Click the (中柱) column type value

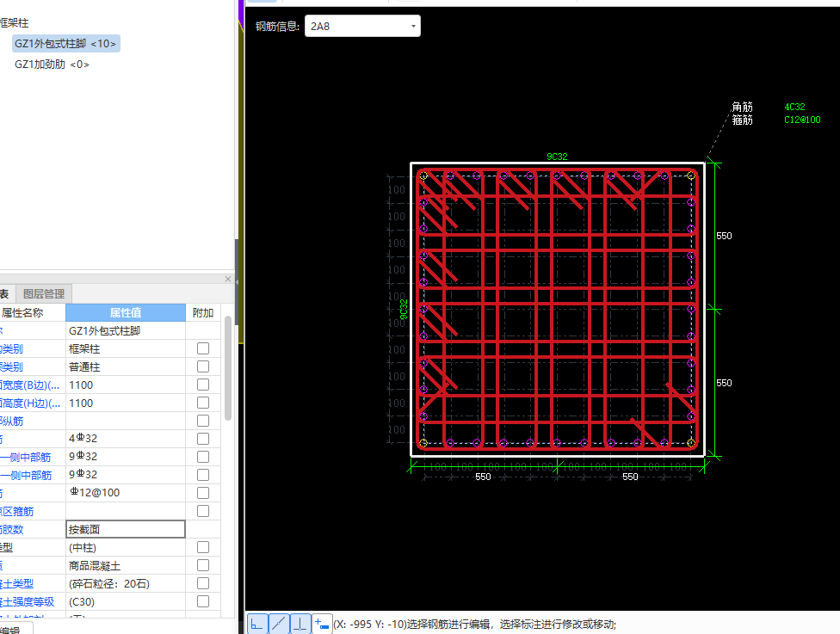coord(126,547)
